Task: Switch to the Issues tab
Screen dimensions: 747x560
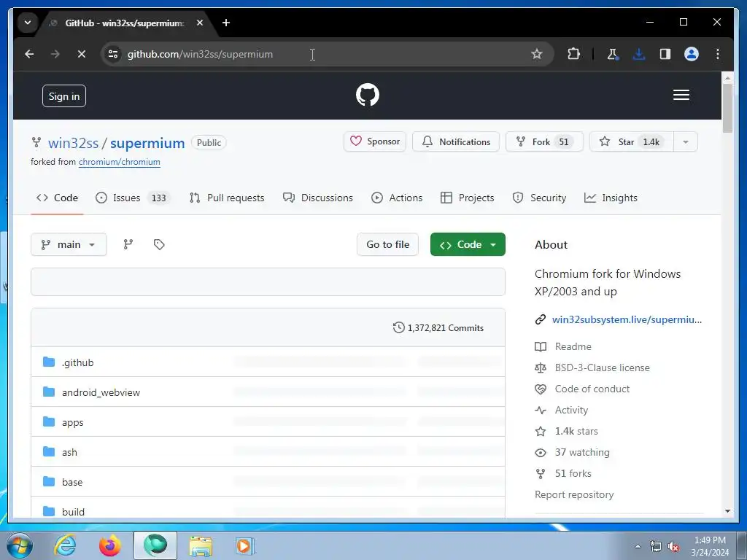Action: (x=133, y=198)
